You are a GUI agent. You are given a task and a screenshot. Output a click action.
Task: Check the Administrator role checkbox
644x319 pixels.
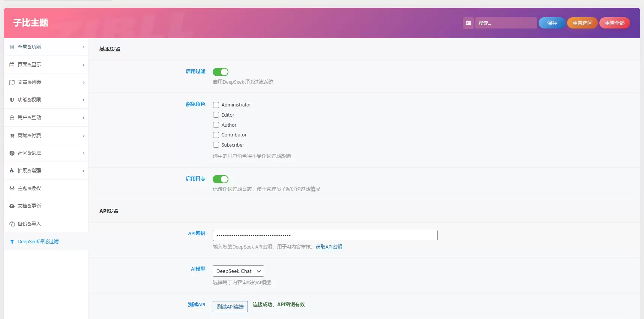coord(216,105)
